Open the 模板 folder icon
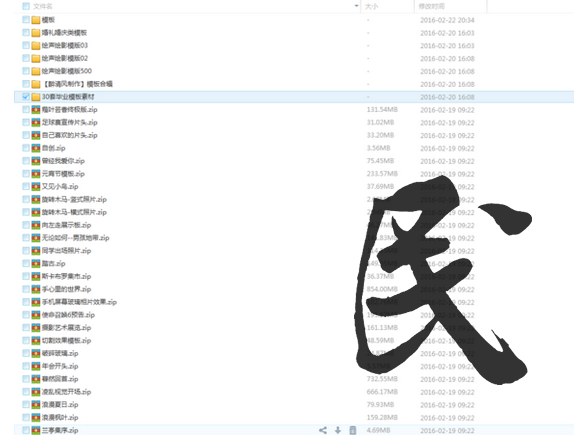 (36, 20)
